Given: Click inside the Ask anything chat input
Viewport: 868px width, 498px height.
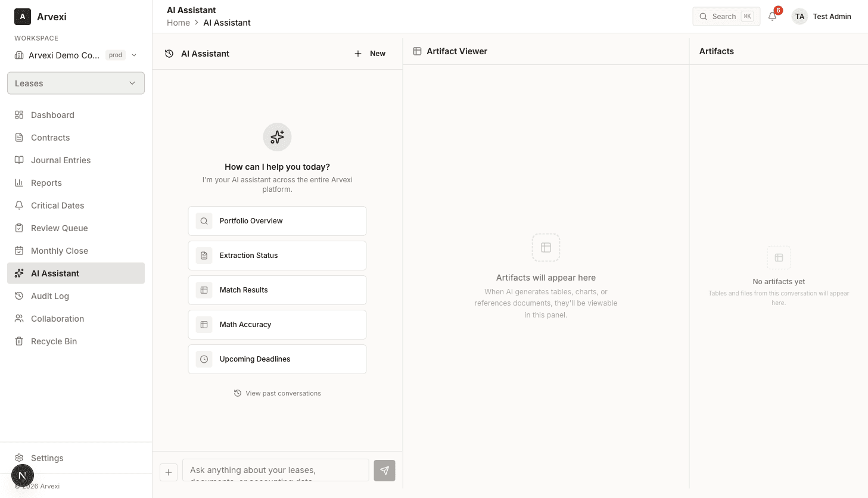Looking at the screenshot, I should [275, 470].
